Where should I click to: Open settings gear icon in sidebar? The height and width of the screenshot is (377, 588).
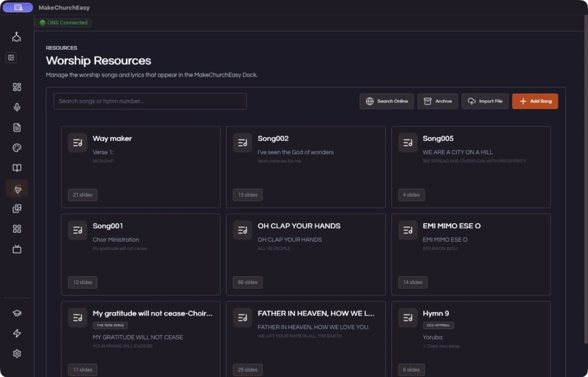(17, 354)
